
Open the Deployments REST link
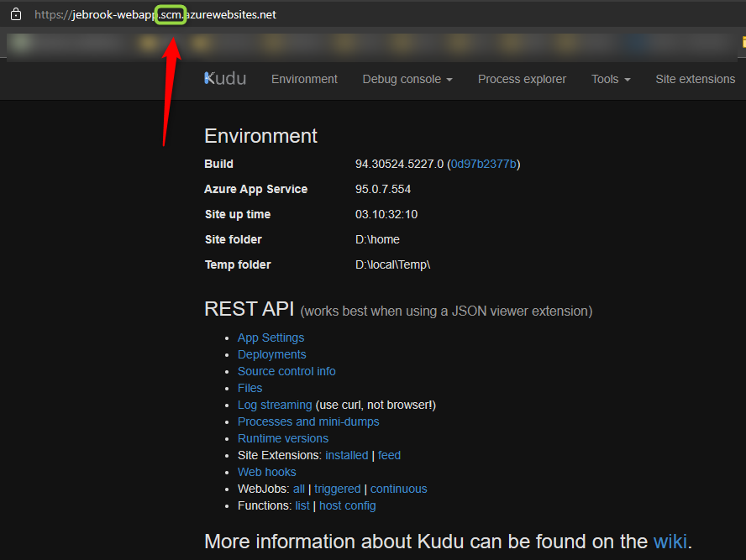(x=271, y=354)
